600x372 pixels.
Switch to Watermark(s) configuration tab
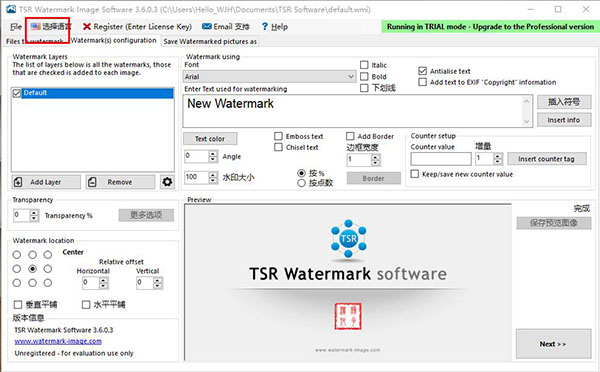click(114, 41)
